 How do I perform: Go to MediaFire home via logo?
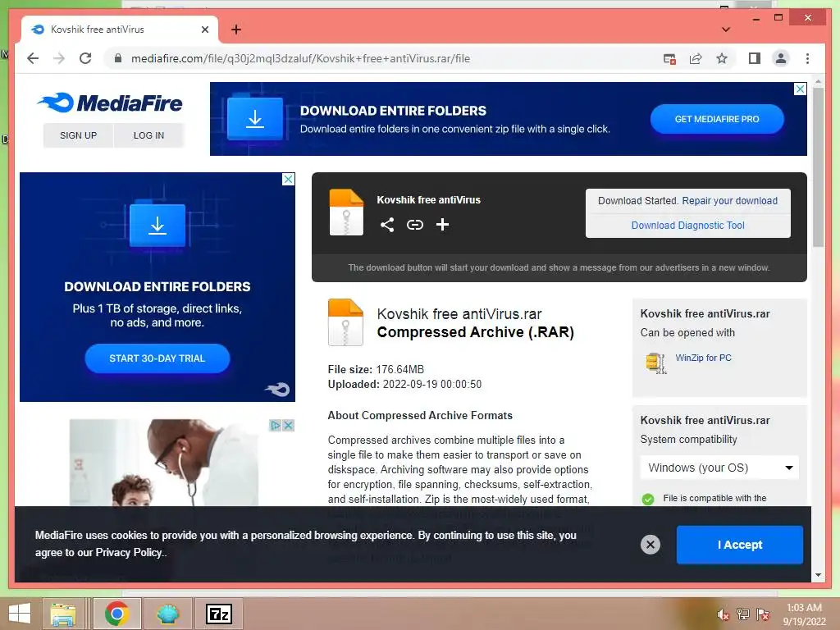tap(110, 103)
